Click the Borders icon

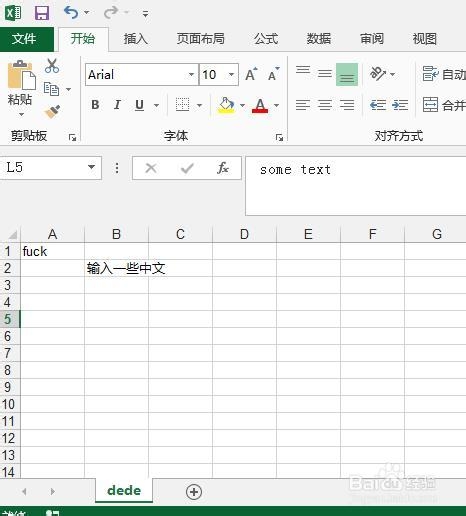point(182,105)
